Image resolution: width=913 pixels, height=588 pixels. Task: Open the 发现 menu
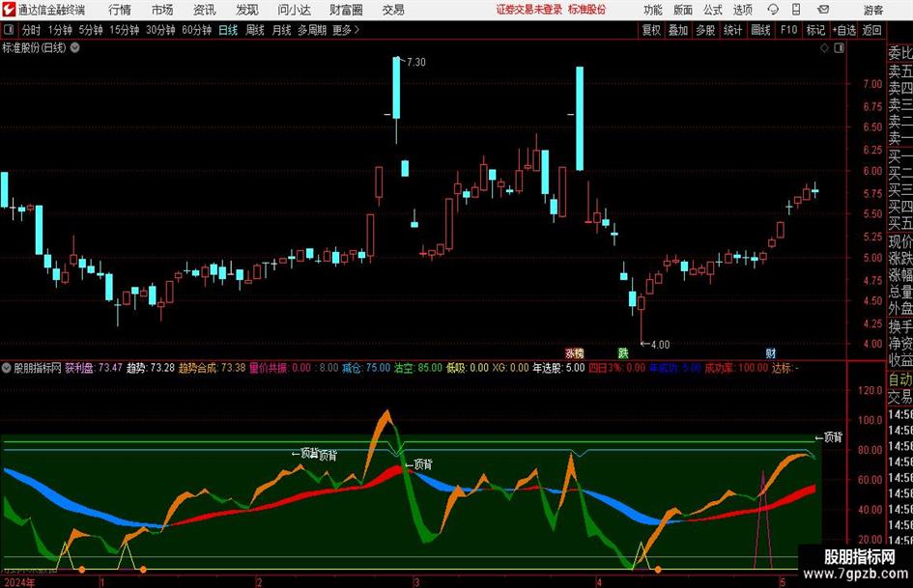pos(247,10)
